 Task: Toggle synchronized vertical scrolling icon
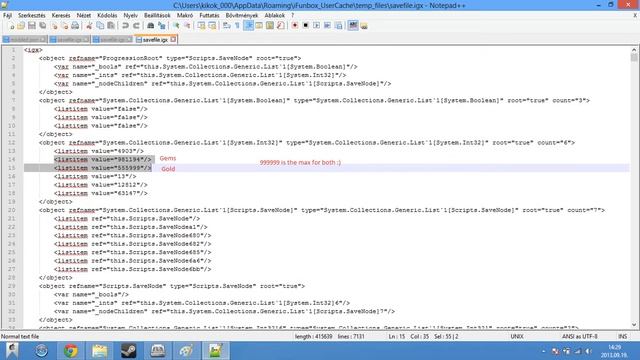(x=201, y=26)
